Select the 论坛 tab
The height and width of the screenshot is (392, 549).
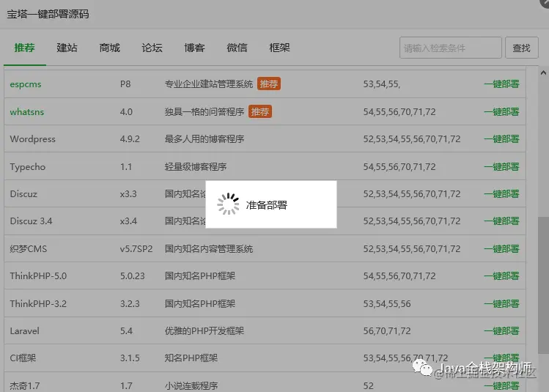[x=152, y=48]
